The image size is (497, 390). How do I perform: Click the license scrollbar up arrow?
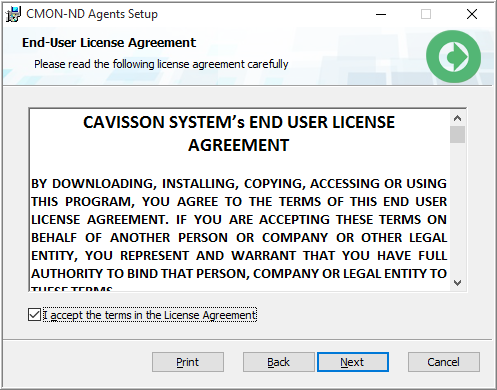point(457,118)
